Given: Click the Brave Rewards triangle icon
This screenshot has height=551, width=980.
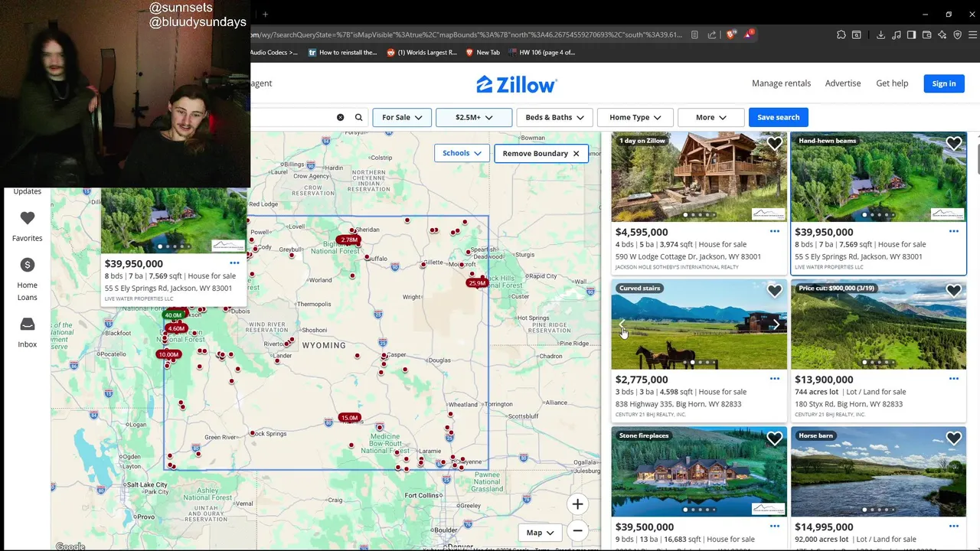Looking at the screenshot, I should (750, 34).
